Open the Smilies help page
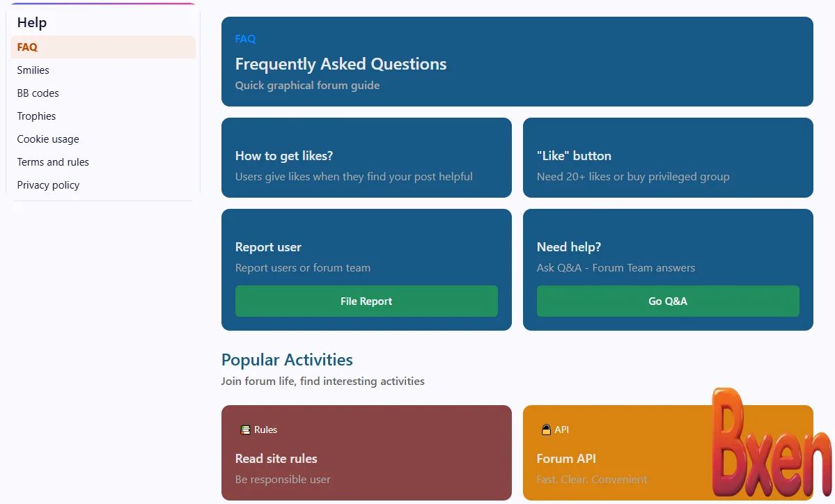The image size is (835, 504). (33, 70)
